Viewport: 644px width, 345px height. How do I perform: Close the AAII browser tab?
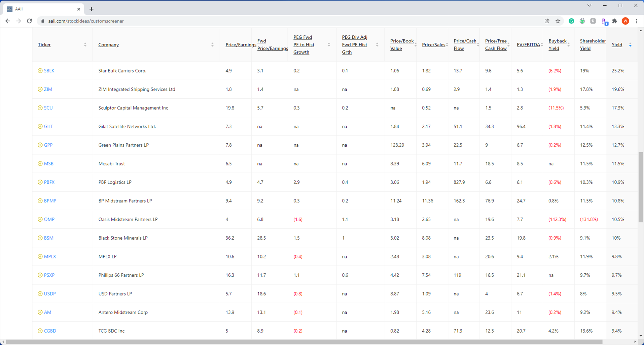point(78,9)
